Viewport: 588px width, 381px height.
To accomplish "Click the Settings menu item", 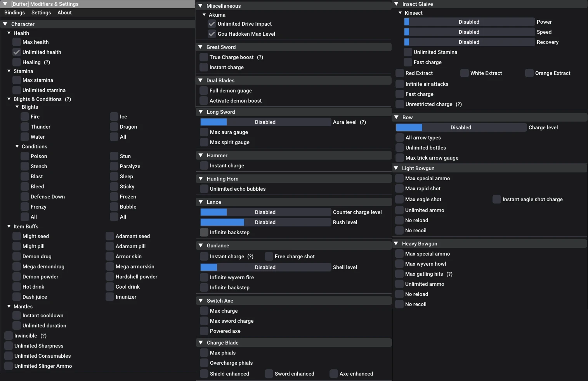I will [41, 12].
